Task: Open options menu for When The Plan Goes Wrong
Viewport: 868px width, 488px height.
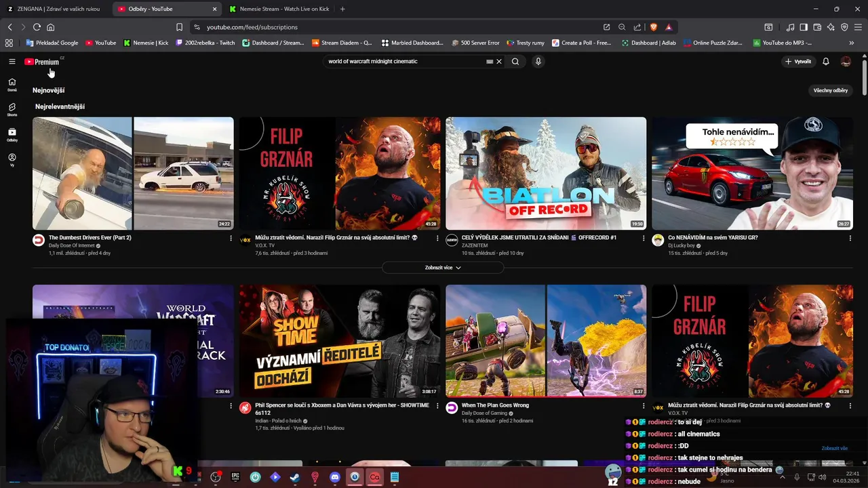Action: coord(644,406)
